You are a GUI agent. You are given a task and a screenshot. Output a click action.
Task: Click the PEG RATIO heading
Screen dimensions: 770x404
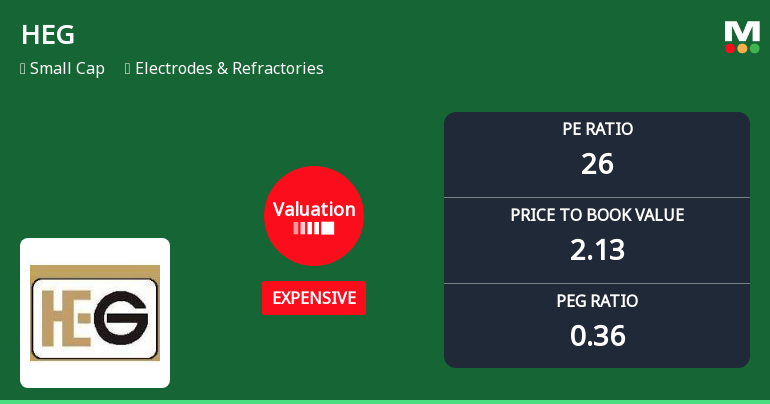(597, 301)
